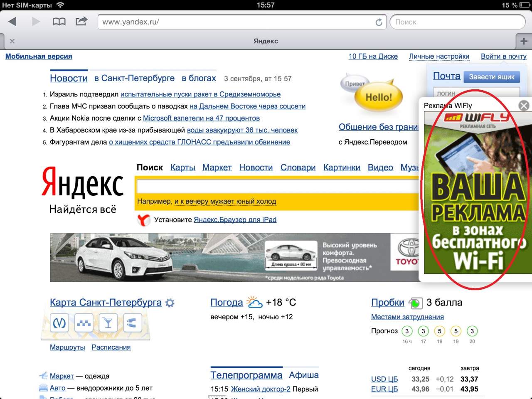Click the Яндекс.Браузер red Y icon
This screenshot has height=399, width=532.
tap(144, 220)
